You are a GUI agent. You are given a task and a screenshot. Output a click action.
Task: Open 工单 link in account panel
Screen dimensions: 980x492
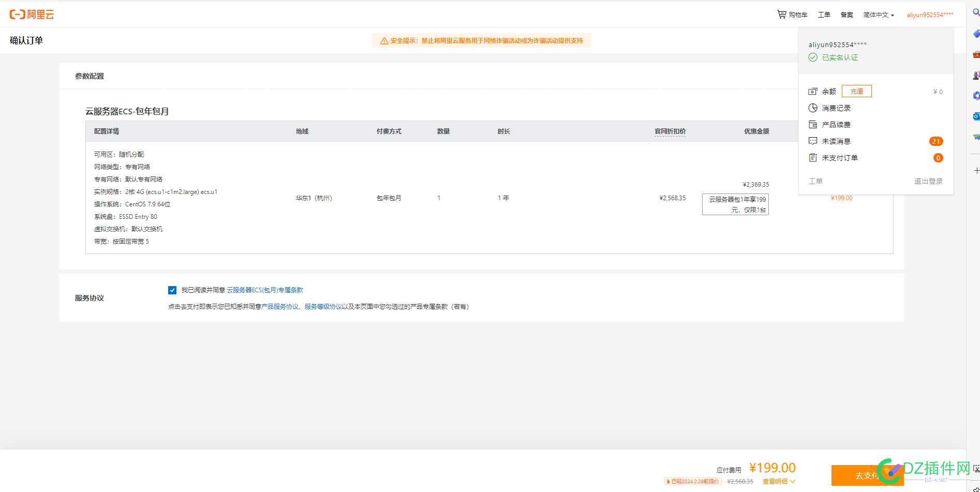pos(815,181)
